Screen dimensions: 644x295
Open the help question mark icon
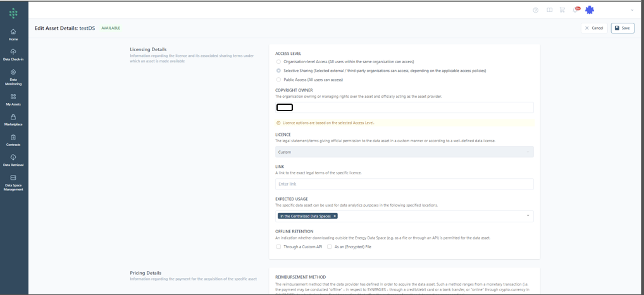[x=535, y=10]
